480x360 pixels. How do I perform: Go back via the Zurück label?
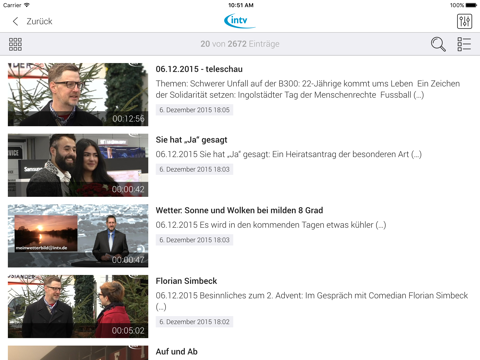point(39,21)
